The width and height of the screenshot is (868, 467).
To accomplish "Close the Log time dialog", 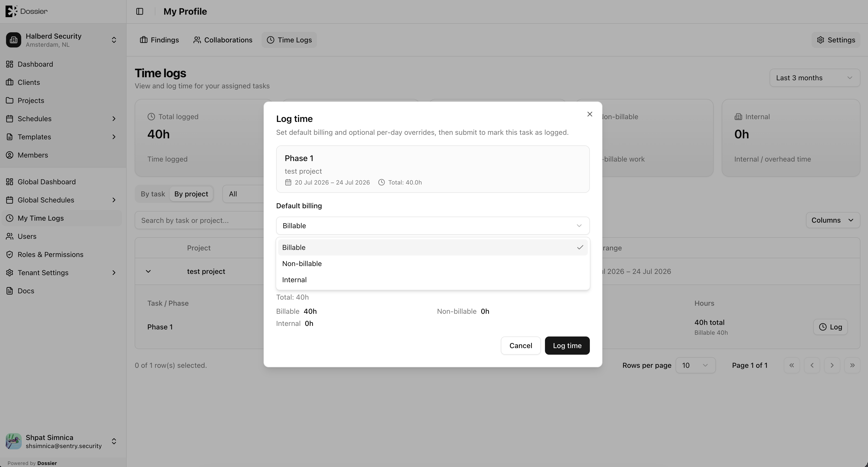I will tap(590, 114).
